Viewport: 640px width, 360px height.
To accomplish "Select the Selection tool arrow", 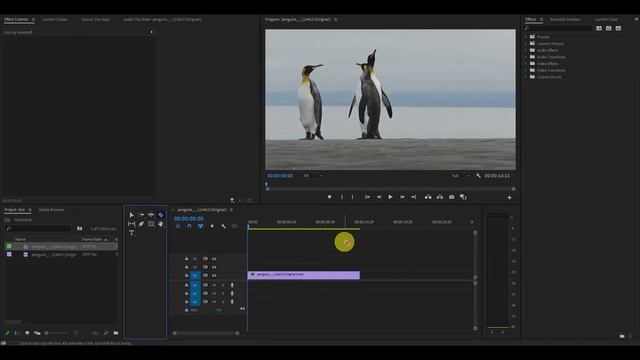I will pos(131,215).
